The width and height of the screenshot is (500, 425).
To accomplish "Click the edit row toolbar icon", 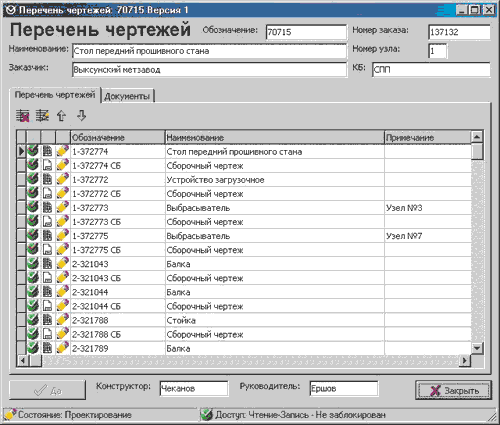I will pos(42,116).
